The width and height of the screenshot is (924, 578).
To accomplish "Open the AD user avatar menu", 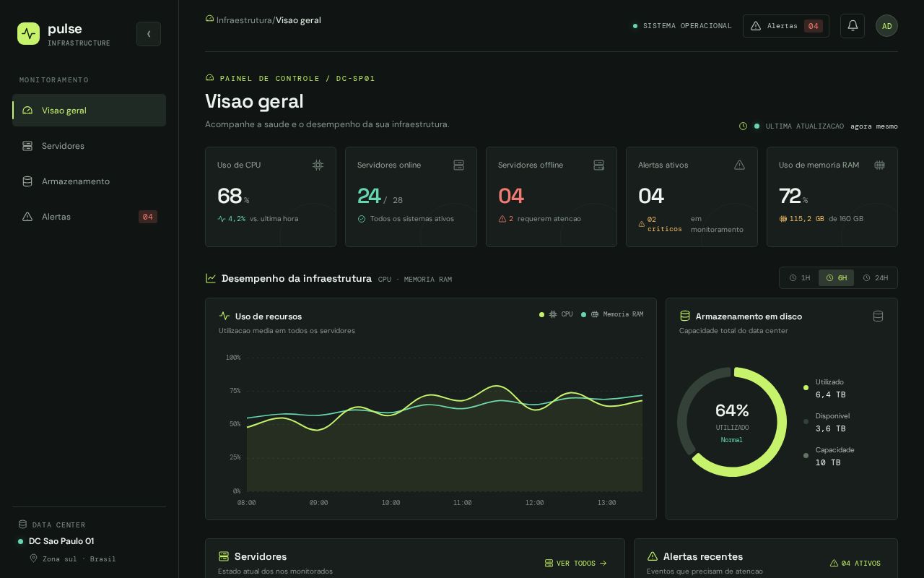I will pos(886,26).
